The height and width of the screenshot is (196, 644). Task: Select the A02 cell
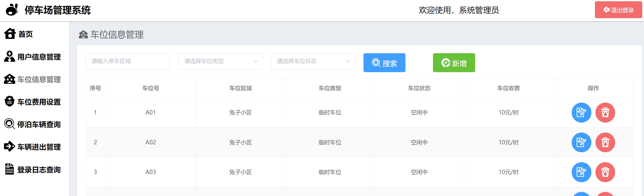pos(151,142)
